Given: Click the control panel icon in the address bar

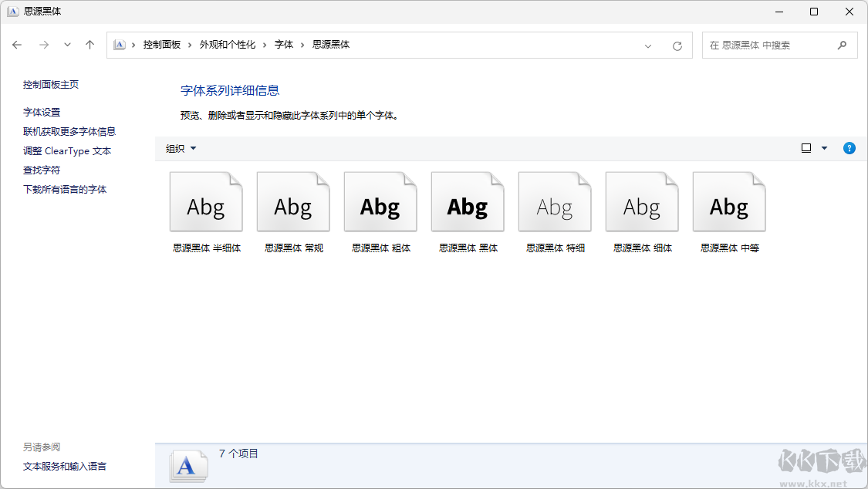Looking at the screenshot, I should (x=120, y=45).
